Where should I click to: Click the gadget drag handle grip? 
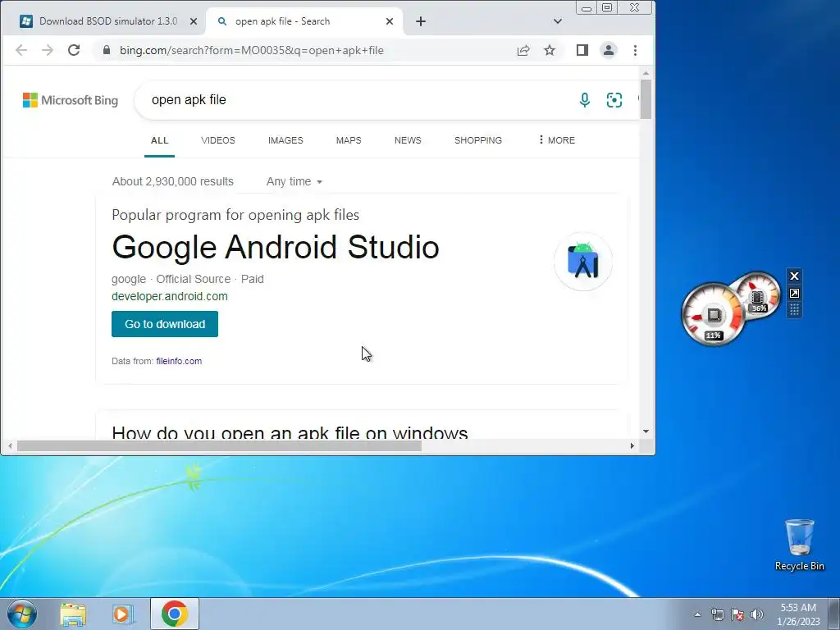pyautogui.click(x=794, y=310)
